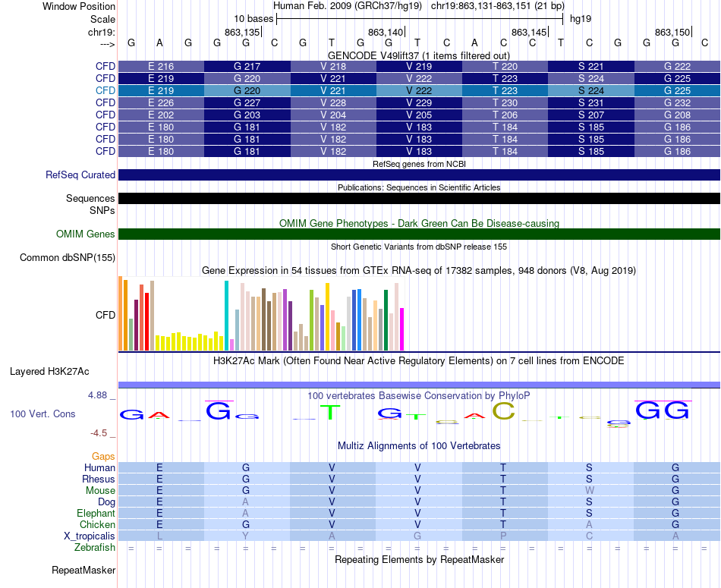Click the Elephant species label
This screenshot has height=588, width=721.
pyautogui.click(x=96, y=513)
